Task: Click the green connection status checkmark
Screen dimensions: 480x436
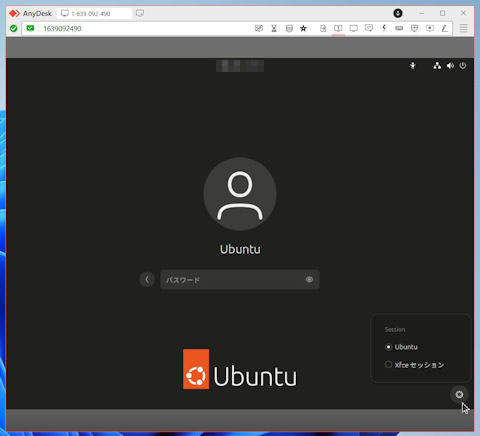Action: click(14, 28)
